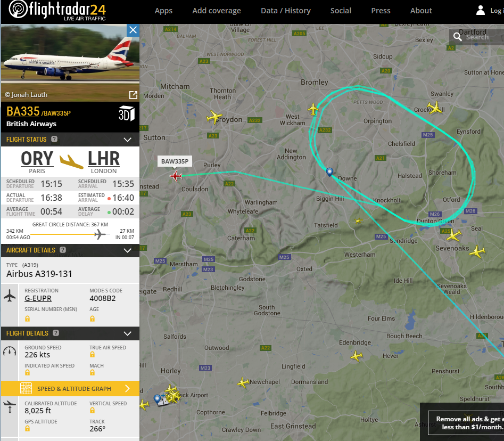The height and width of the screenshot is (441, 504).
Task: Select yellow aircraft over Croydon
Action: click(x=214, y=117)
